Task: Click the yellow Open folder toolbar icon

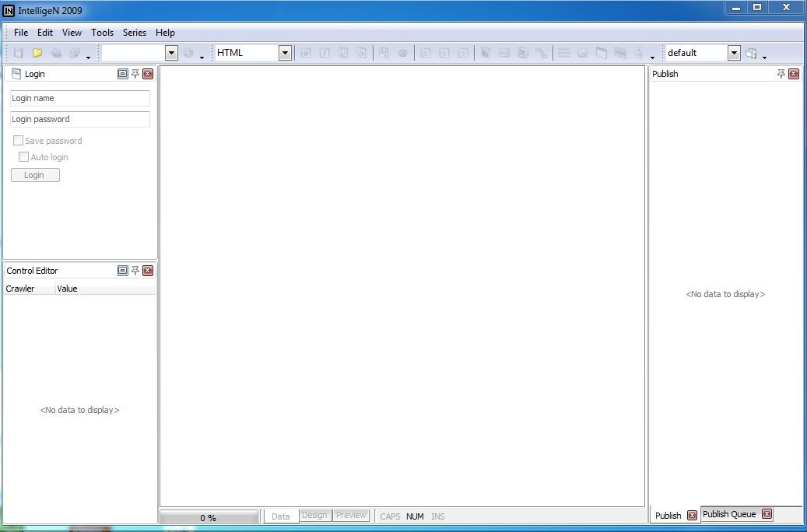Action: (37, 53)
